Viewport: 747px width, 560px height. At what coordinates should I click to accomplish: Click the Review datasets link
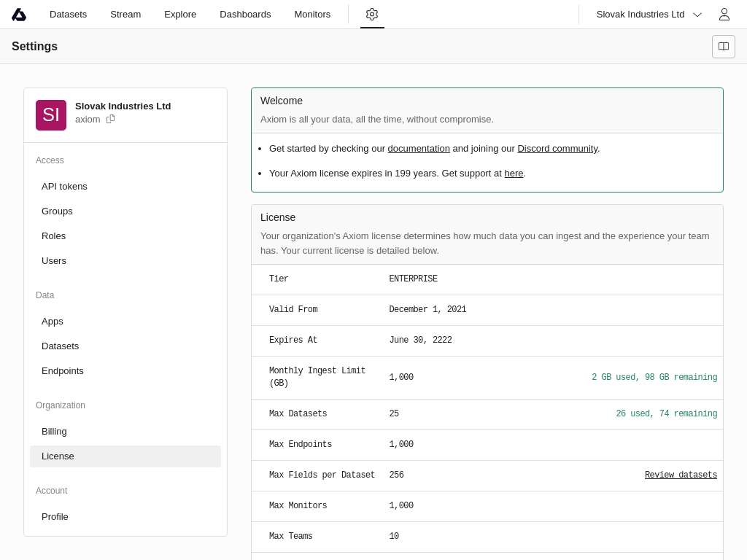pyautogui.click(x=681, y=475)
